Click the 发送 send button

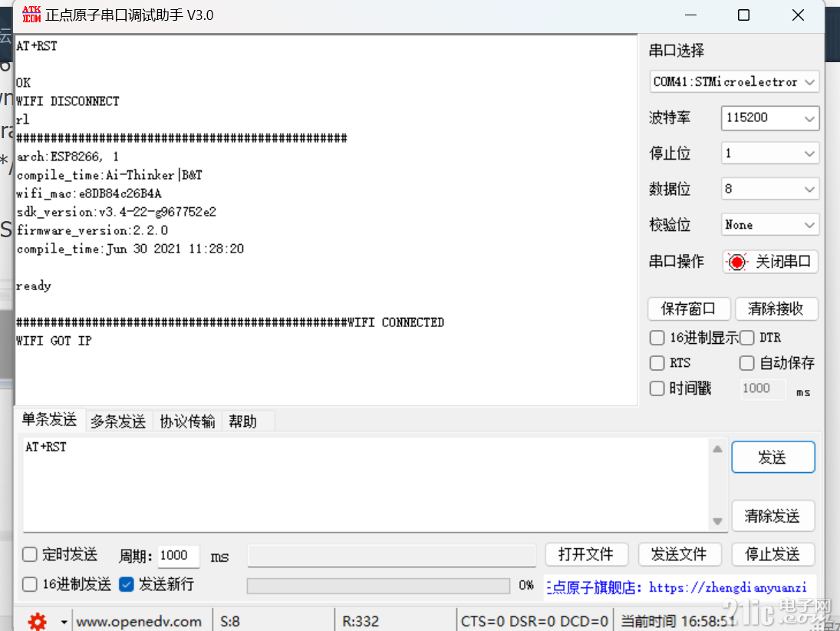(x=773, y=458)
